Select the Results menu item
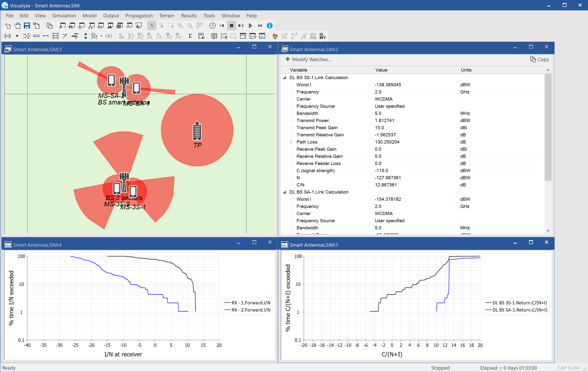 coord(189,15)
